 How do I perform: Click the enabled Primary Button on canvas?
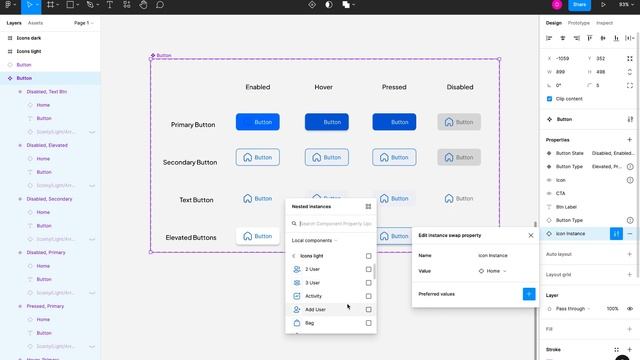[x=258, y=122]
